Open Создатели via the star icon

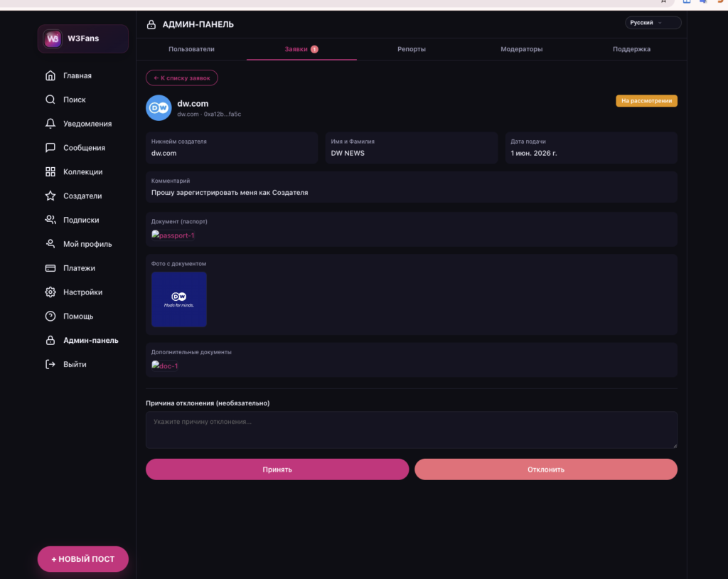(x=50, y=196)
